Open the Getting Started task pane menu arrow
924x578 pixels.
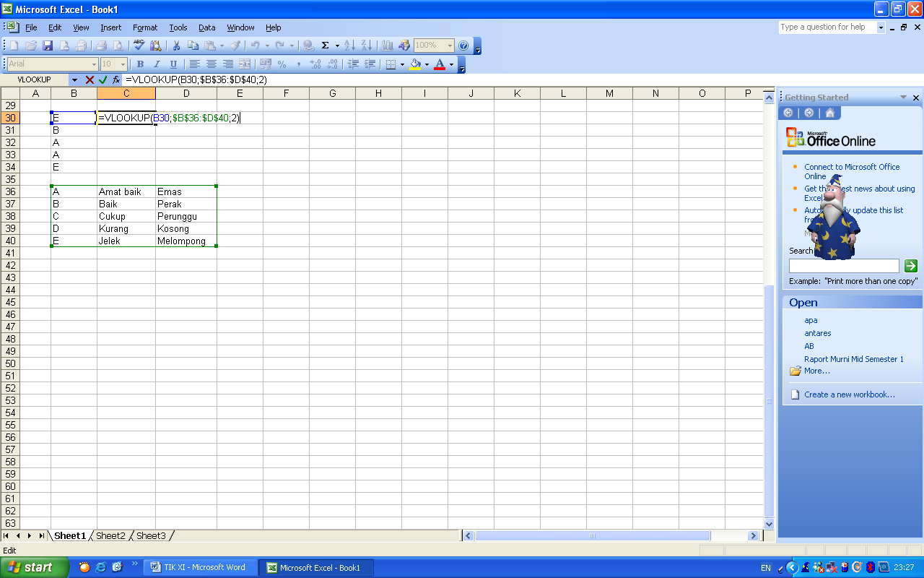tap(903, 98)
